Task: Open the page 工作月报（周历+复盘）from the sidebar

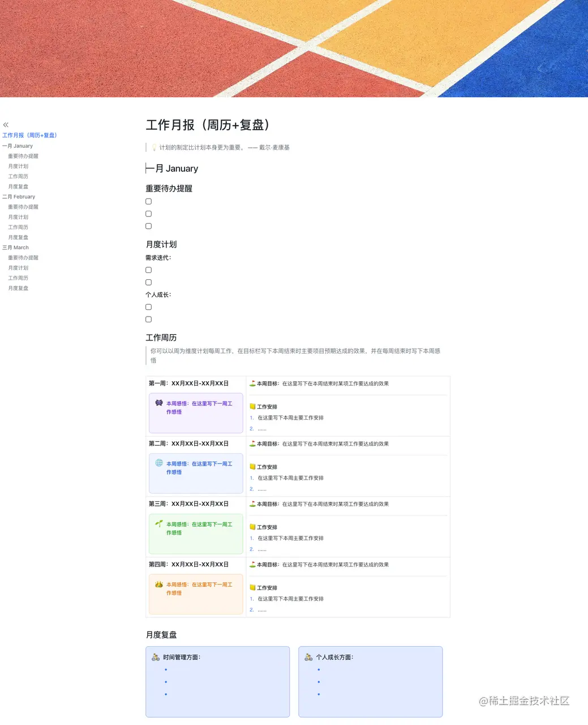Action: [30, 135]
